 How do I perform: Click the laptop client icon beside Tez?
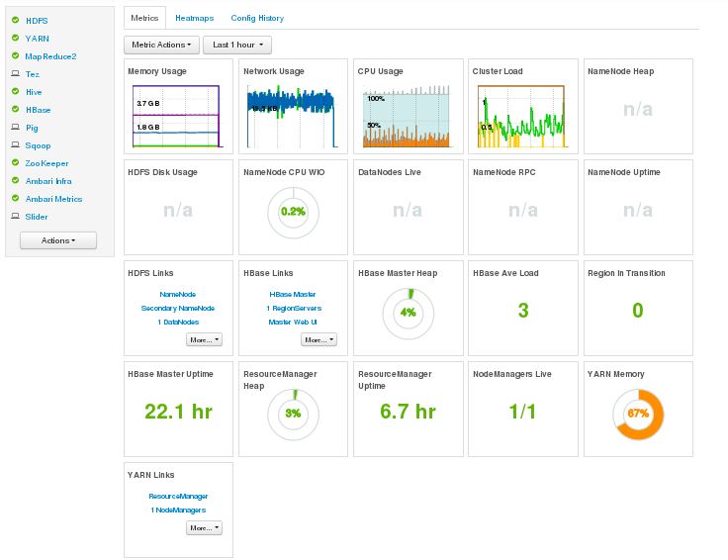[x=15, y=74]
